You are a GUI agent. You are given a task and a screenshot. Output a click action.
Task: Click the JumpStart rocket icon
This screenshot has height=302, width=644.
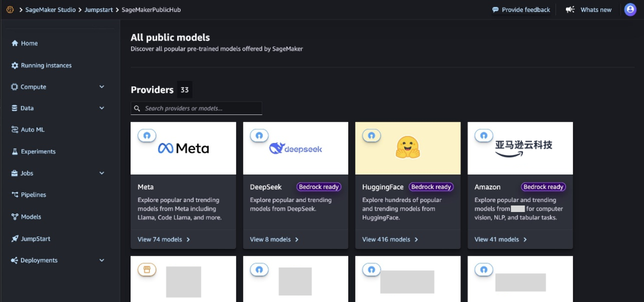15,238
